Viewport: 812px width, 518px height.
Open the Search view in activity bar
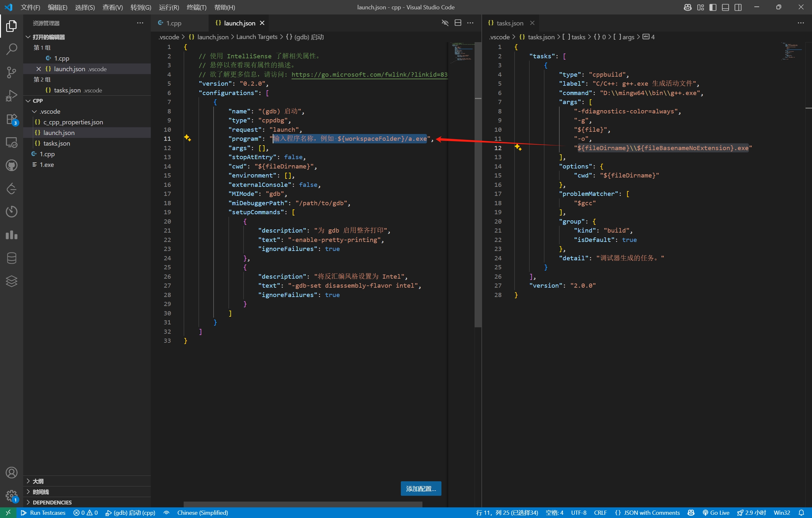click(x=12, y=49)
